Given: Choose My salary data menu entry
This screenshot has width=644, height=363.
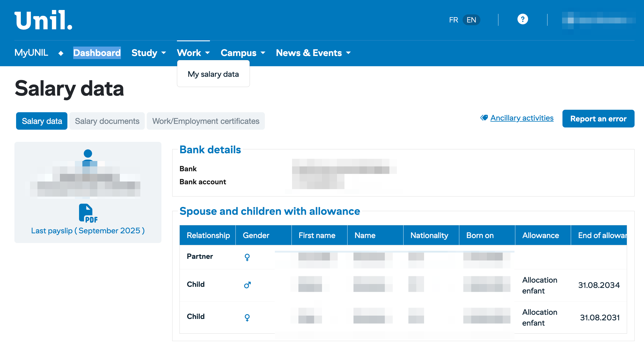Looking at the screenshot, I should [213, 74].
